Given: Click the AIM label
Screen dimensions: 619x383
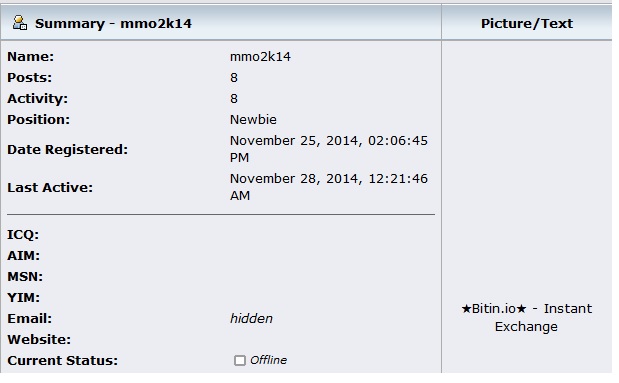Looking at the screenshot, I should [23, 255].
